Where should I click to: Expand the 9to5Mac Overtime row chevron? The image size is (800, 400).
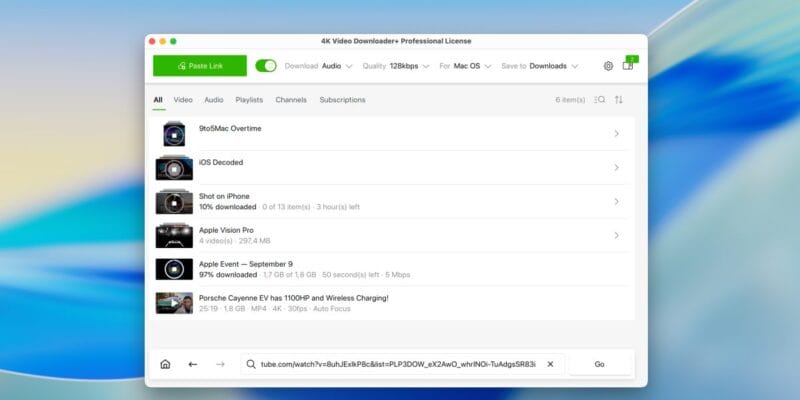click(616, 134)
